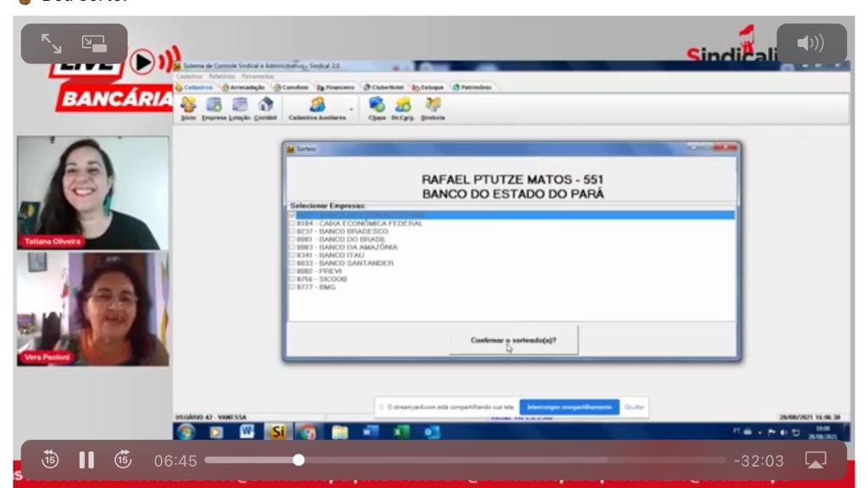Check the Banco da Amazônia checkbox
The image size is (868, 488).
coord(292,247)
